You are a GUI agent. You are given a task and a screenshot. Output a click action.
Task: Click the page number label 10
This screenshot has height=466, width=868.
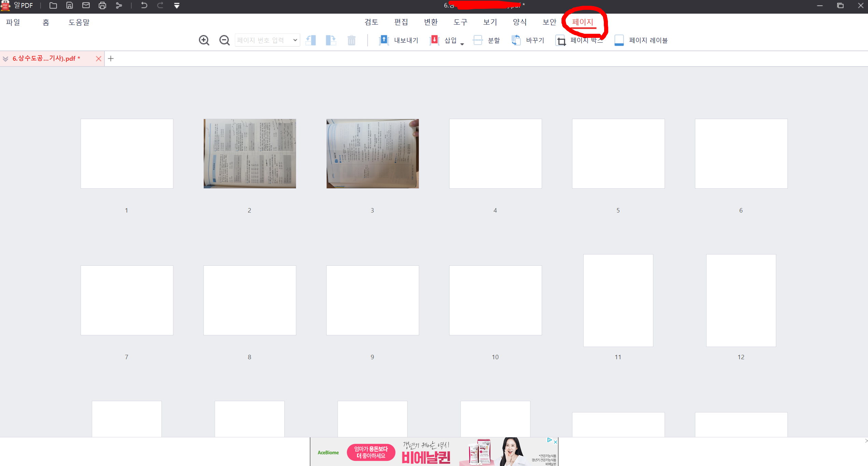(495, 357)
